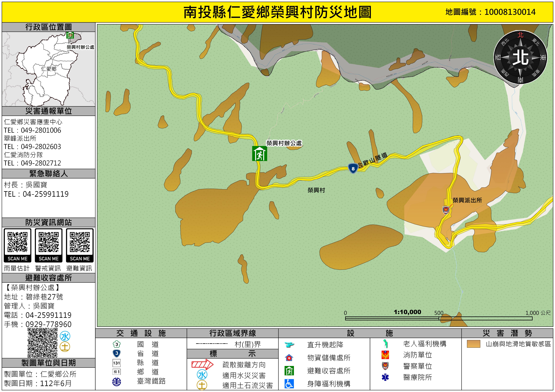This screenshot has height=392, width=555.
Task: Click the medical facility star legend icon
Action: pyautogui.click(x=385, y=377)
